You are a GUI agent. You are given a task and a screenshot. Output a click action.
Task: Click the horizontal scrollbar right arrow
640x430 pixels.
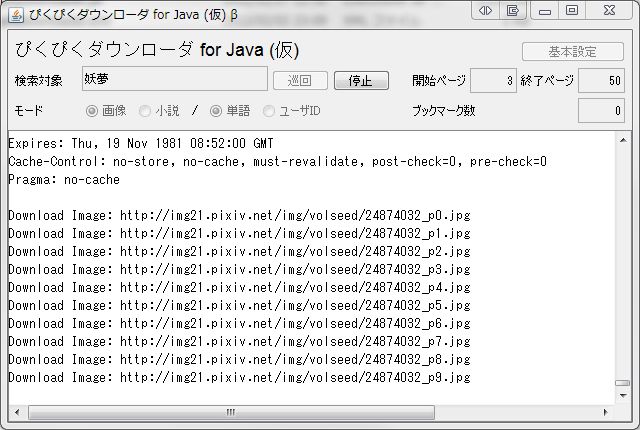605,412
